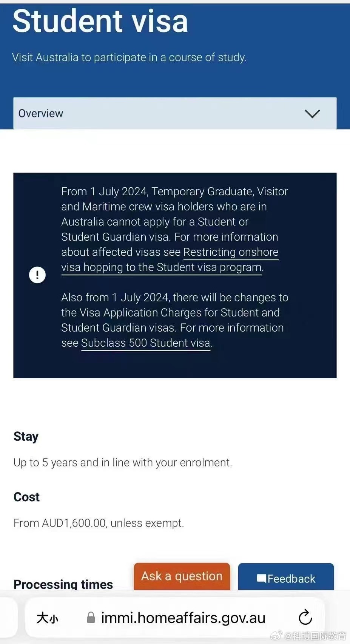This screenshot has width=350, height=644.
Task: Click the exclamation alert icon
Action: [x=37, y=275]
